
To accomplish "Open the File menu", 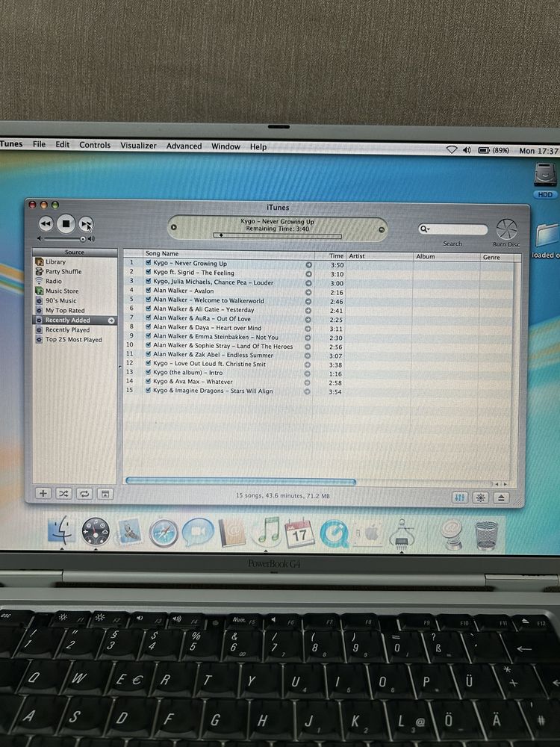I will pyautogui.click(x=39, y=144).
